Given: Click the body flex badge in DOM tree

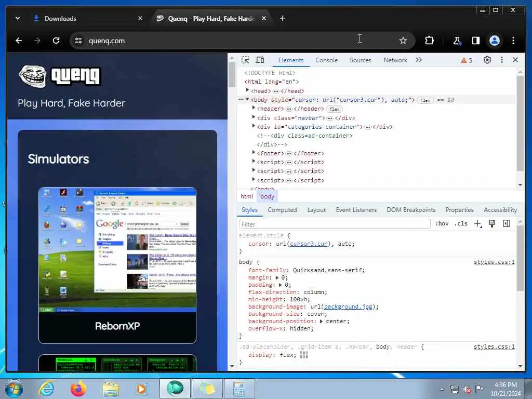Looking at the screenshot, I should 425,100.
